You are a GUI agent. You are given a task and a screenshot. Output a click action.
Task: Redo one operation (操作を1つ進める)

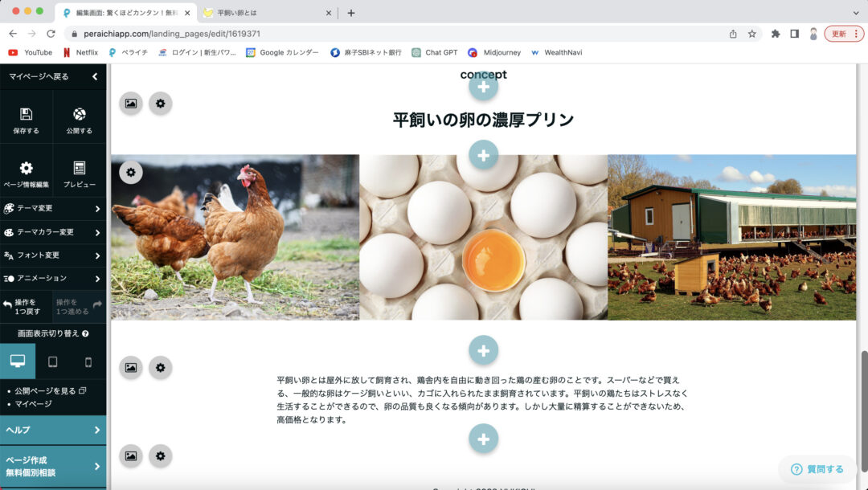79,306
